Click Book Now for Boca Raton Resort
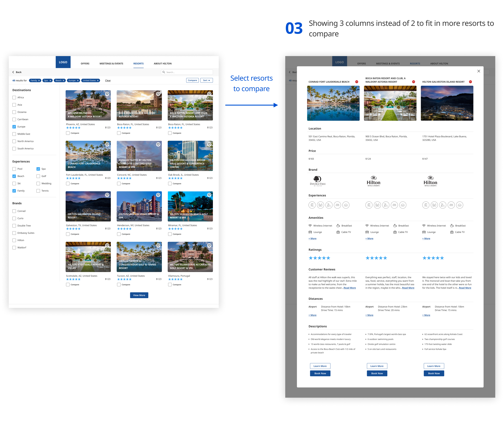 click(x=377, y=373)
